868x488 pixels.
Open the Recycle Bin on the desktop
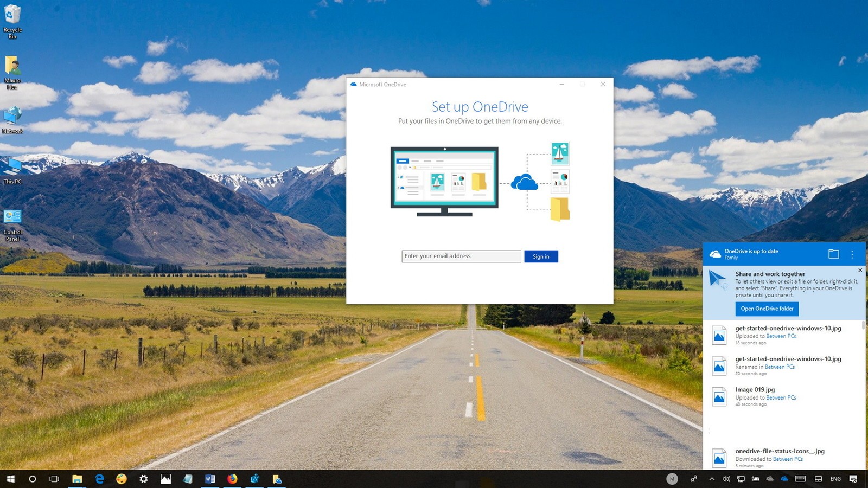pos(11,19)
